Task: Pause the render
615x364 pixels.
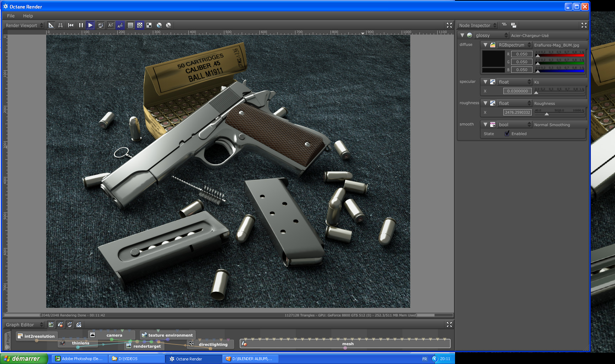Action: coord(81,25)
